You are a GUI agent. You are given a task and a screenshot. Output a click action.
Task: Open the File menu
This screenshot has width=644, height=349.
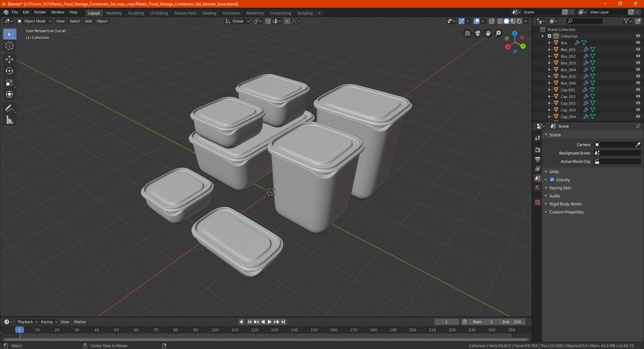15,12
